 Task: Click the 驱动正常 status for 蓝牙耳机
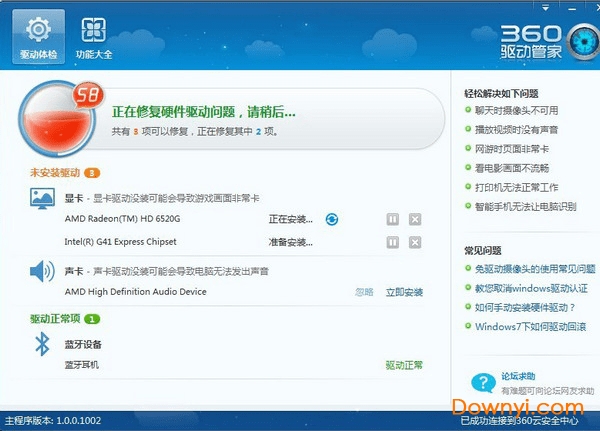404,365
